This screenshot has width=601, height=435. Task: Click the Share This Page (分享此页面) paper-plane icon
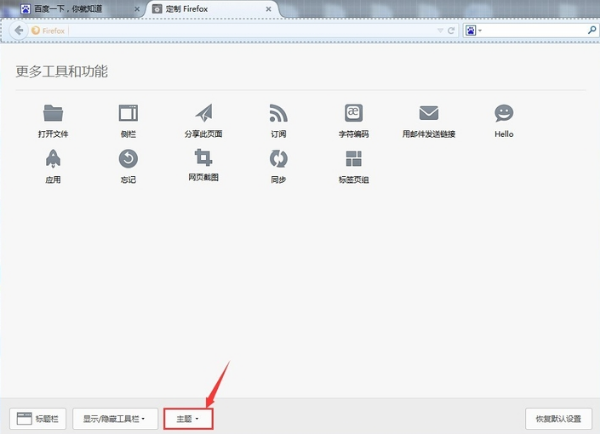pos(204,113)
